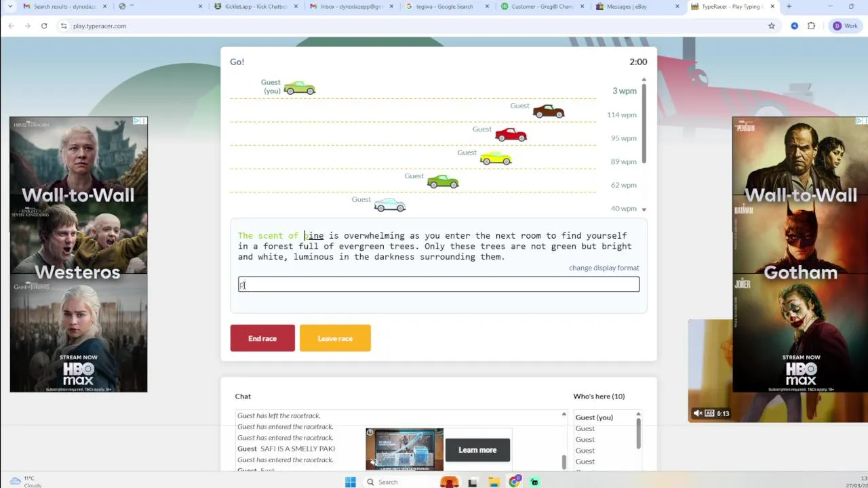
Task: Unmute the video ad in the corner
Action: [x=697, y=413]
